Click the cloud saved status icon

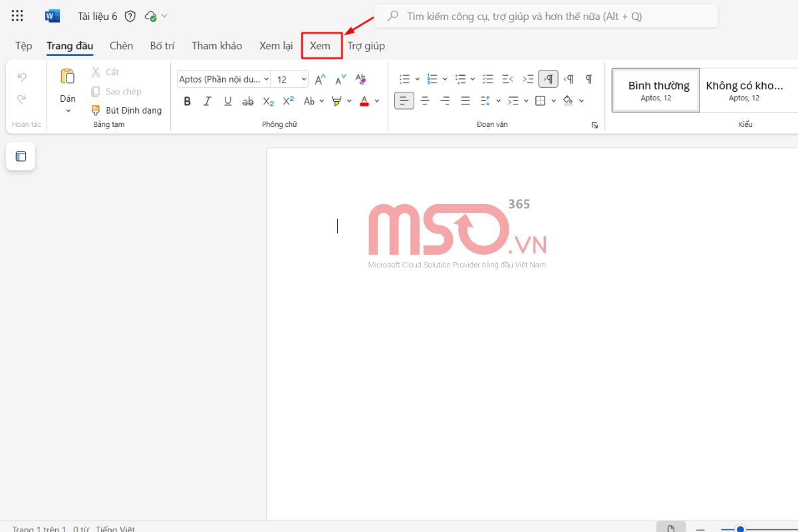point(151,16)
